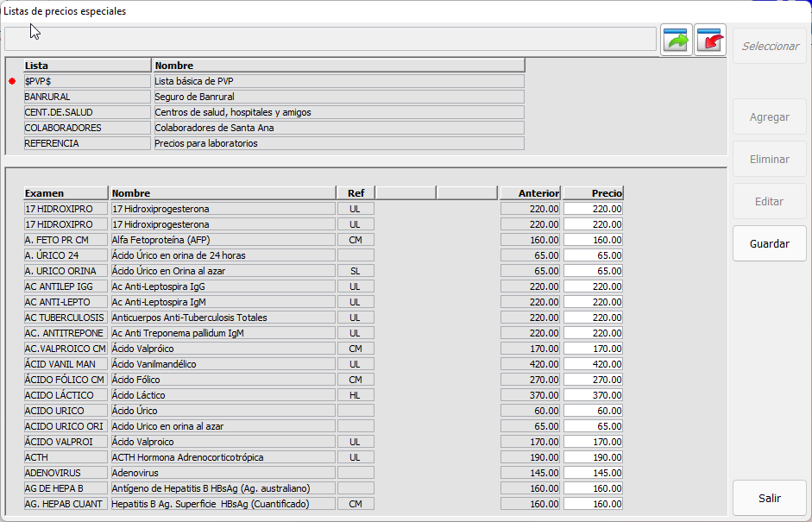Edit price of Ácido Vanilmandélico

tap(593, 364)
